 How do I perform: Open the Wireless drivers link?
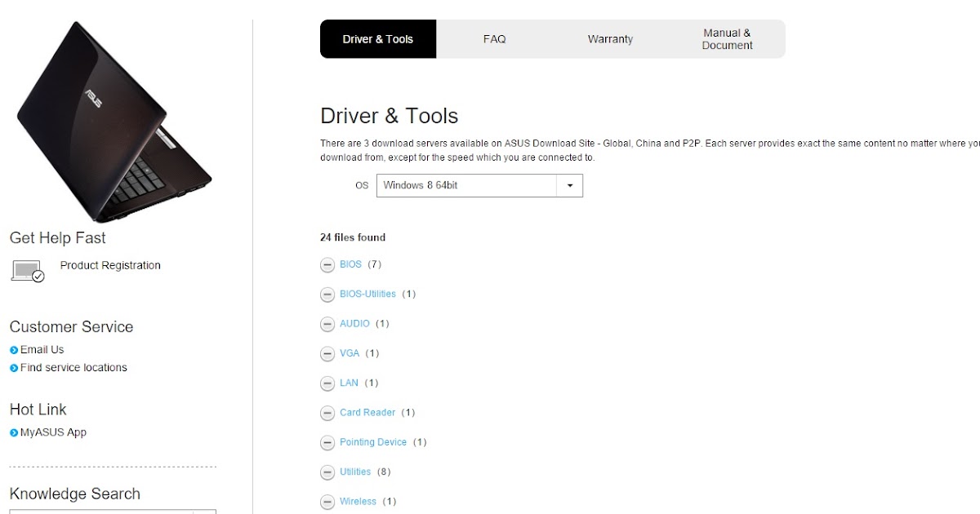click(358, 502)
